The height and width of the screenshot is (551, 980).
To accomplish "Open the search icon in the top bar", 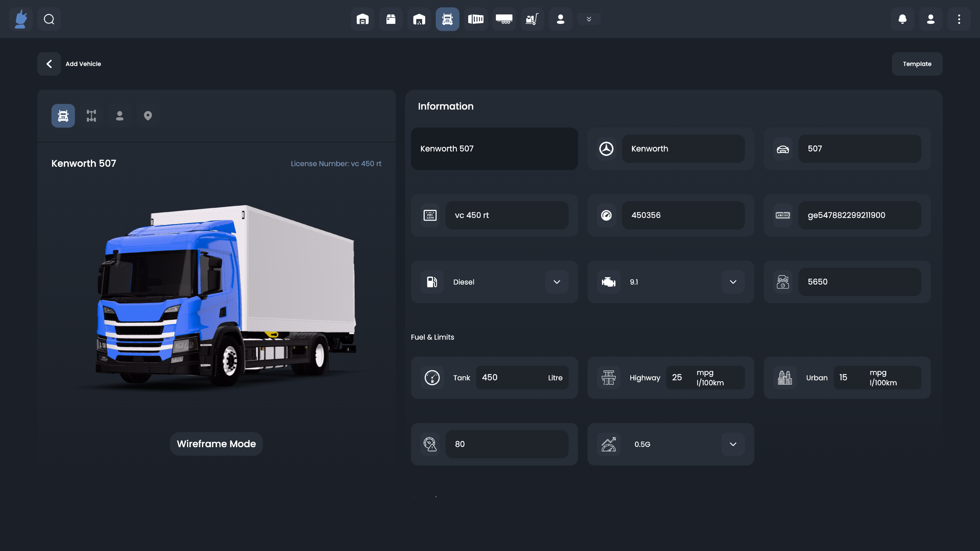I will [x=49, y=19].
